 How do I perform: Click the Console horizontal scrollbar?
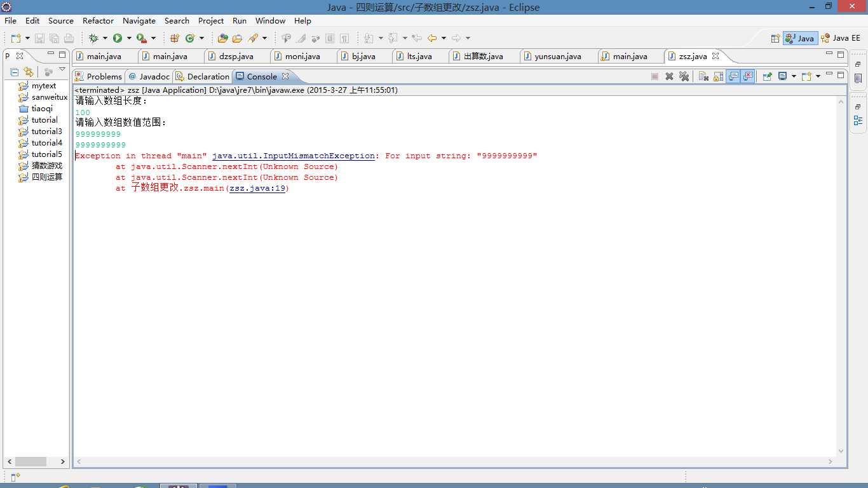click(454, 461)
